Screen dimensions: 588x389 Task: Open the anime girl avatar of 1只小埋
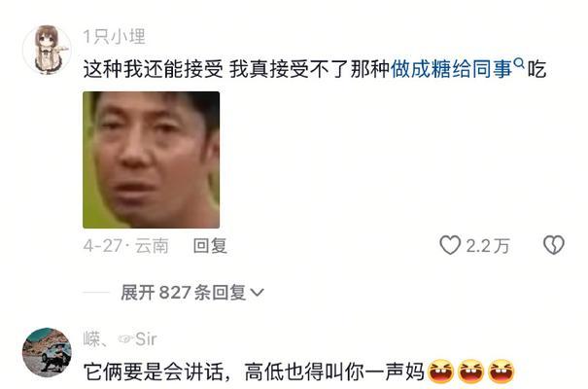(47, 50)
